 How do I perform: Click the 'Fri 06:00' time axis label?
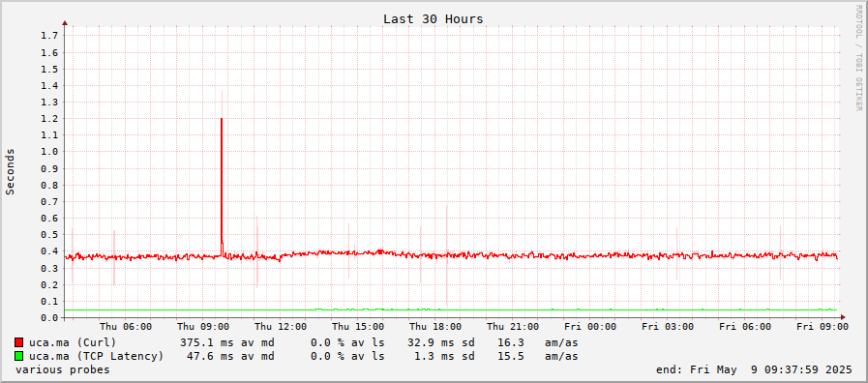coord(745,327)
